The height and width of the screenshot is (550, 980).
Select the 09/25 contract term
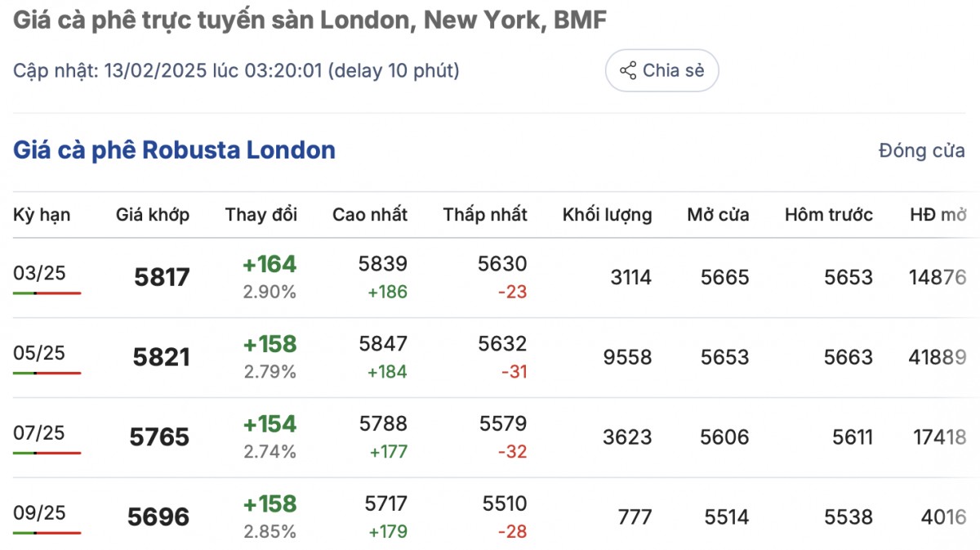tap(39, 512)
